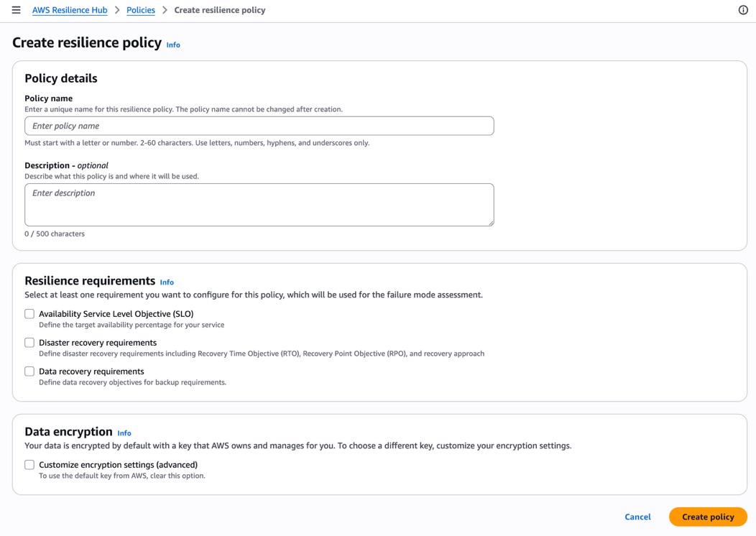Enable Availability Service Level Objective checkbox

pos(29,314)
